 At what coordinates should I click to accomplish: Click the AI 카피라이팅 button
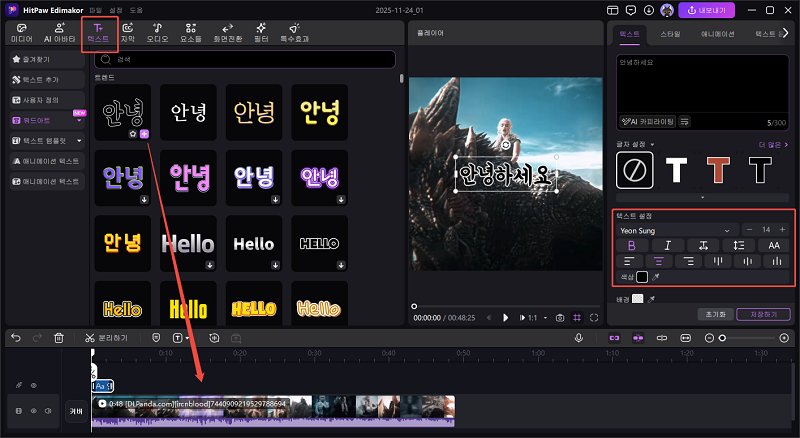pos(647,121)
